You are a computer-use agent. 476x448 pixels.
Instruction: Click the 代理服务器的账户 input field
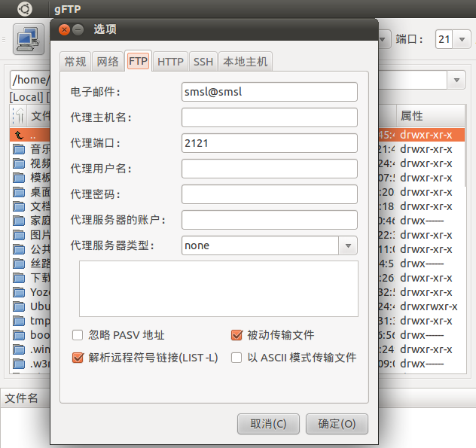click(x=270, y=220)
